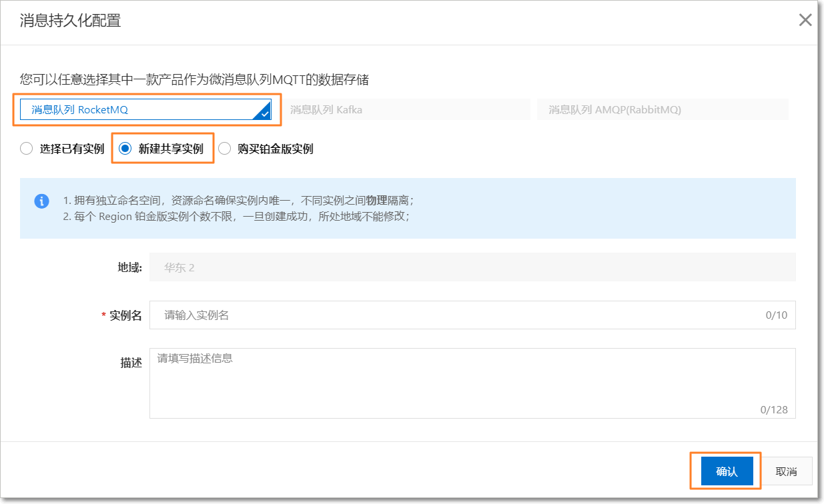Select 选择已有实例 radio button

[27, 149]
